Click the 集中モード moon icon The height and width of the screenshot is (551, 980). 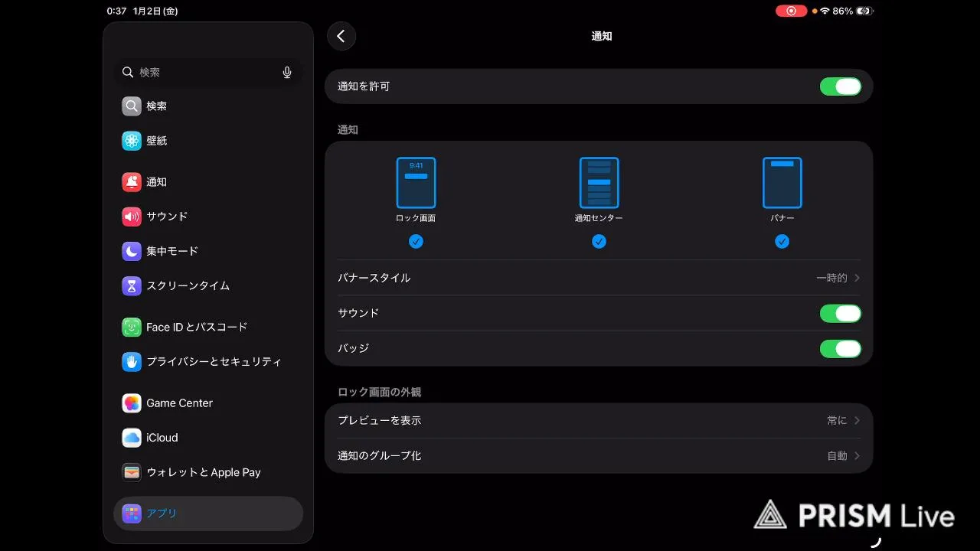(x=132, y=251)
